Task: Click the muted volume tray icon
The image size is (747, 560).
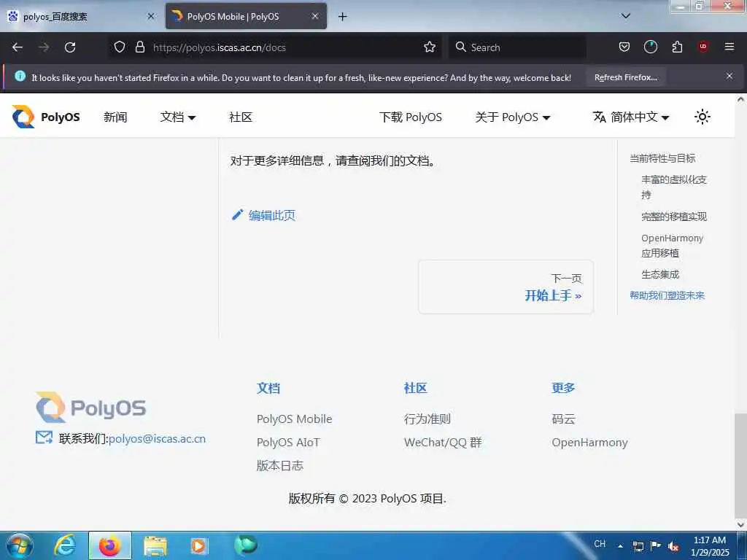Action: tap(673, 547)
